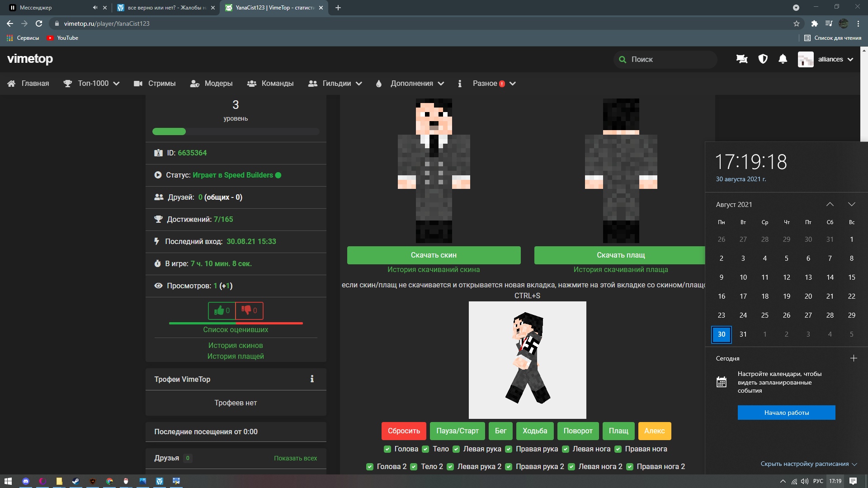868x488 pixels.
Task: Click the thumbs up like icon
Action: [219, 310]
